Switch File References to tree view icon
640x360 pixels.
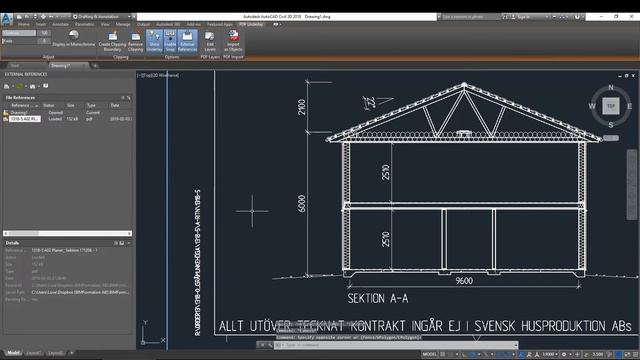(x=129, y=98)
